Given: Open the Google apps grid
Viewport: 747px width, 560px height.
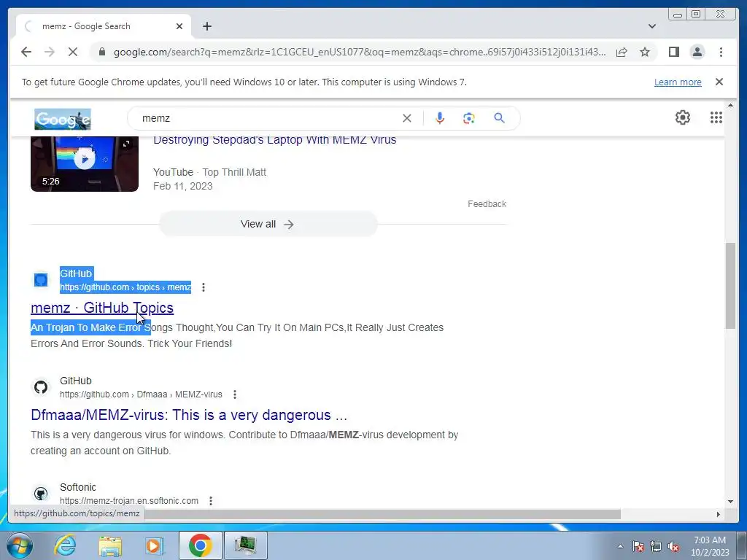Looking at the screenshot, I should tap(716, 117).
